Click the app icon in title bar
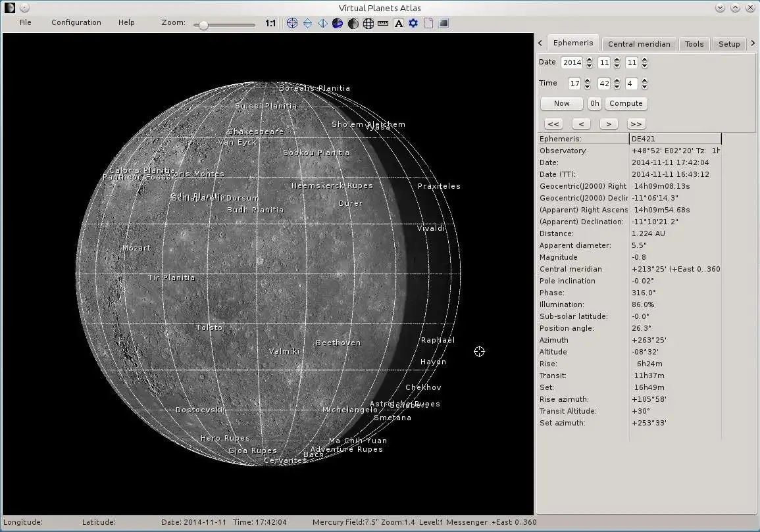The height and width of the screenshot is (532, 760). tap(10, 8)
